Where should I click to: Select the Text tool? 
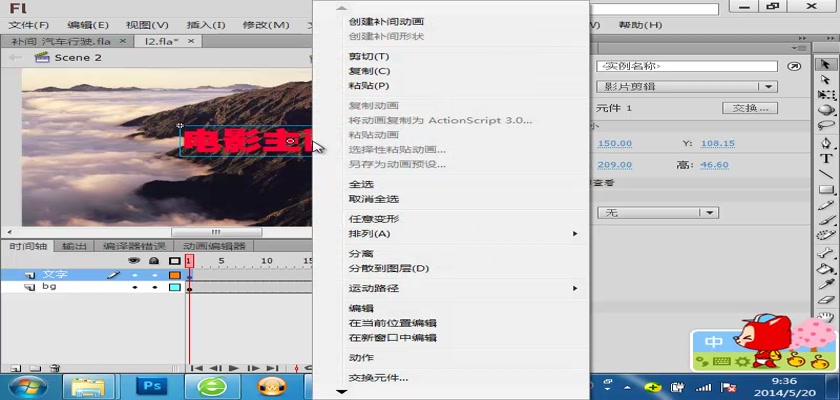click(x=826, y=159)
